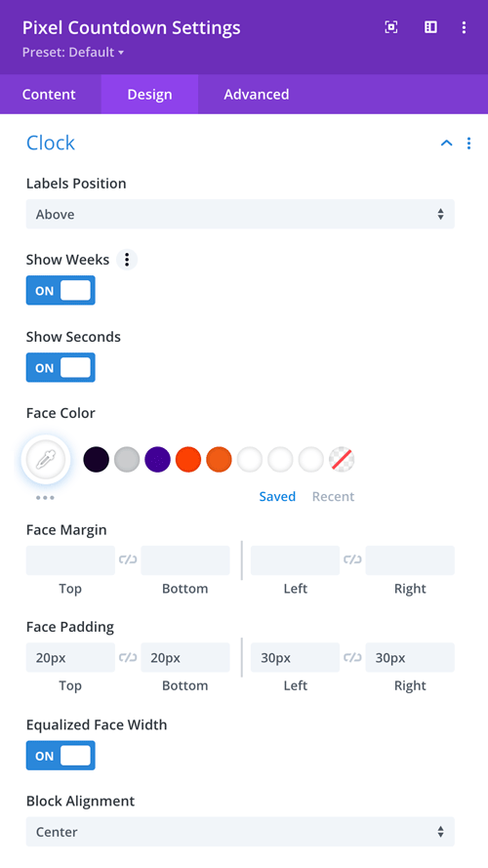Open the Preset: Default selector
This screenshot has height=868, width=488.
(x=73, y=53)
